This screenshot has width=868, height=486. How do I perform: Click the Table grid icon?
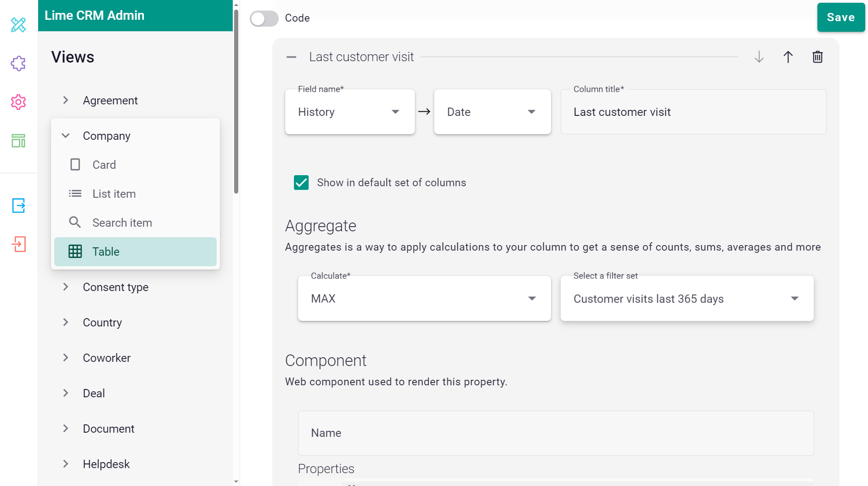point(75,252)
